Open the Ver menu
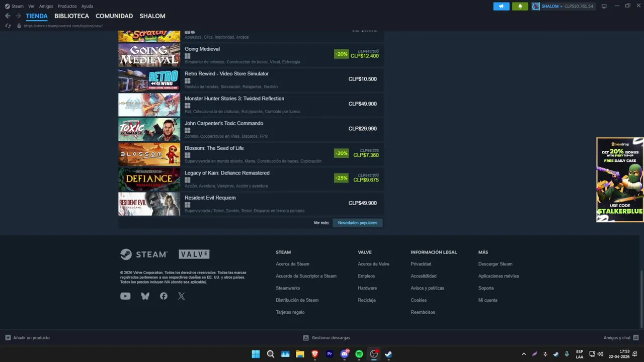The height and width of the screenshot is (362, 644). [x=31, y=6]
